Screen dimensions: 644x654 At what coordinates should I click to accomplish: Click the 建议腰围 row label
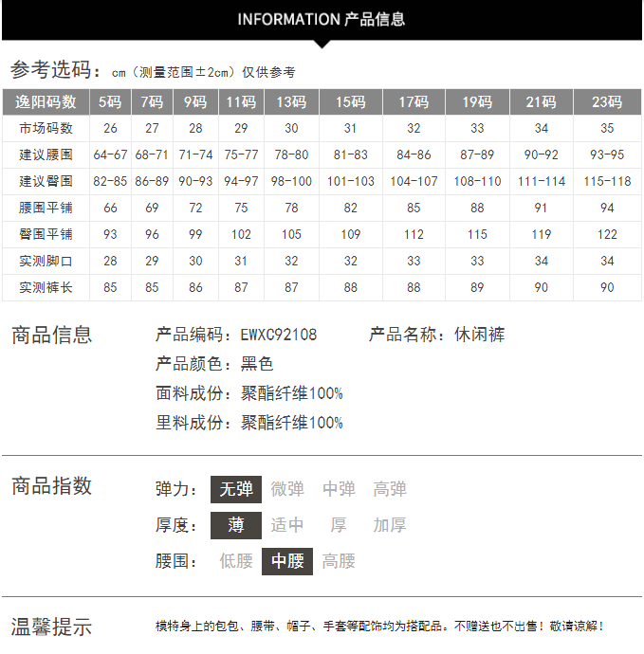(x=46, y=154)
